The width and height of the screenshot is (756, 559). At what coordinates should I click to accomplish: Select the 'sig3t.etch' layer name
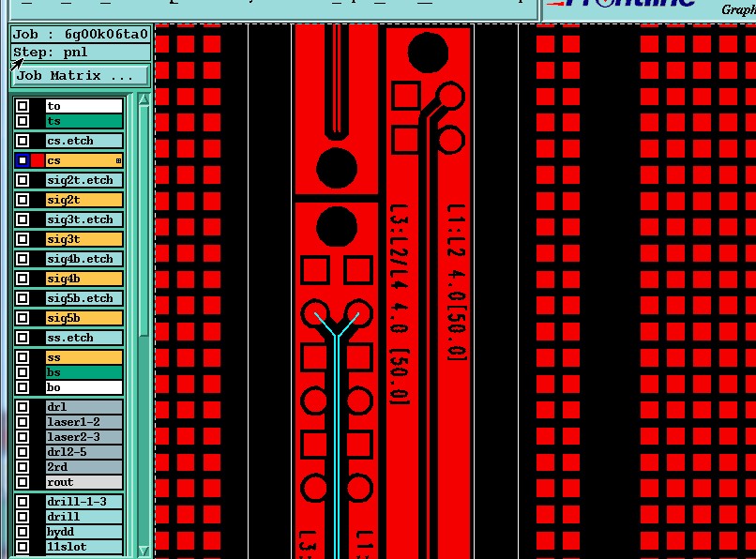83,219
